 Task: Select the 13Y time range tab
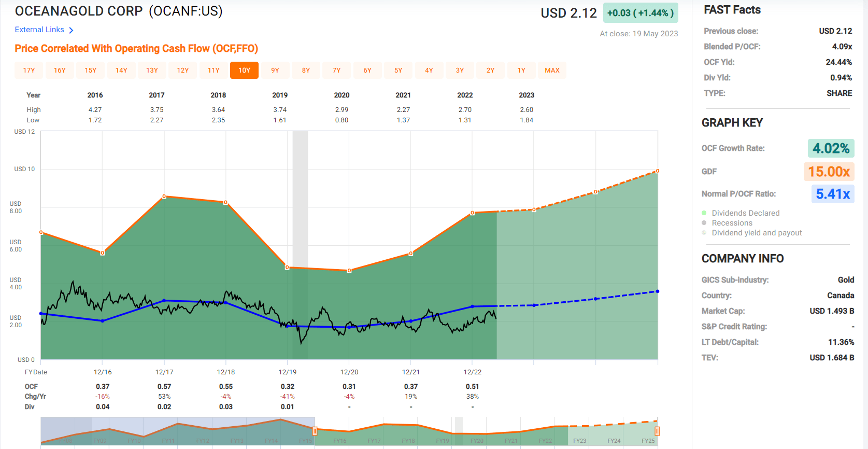pos(152,70)
